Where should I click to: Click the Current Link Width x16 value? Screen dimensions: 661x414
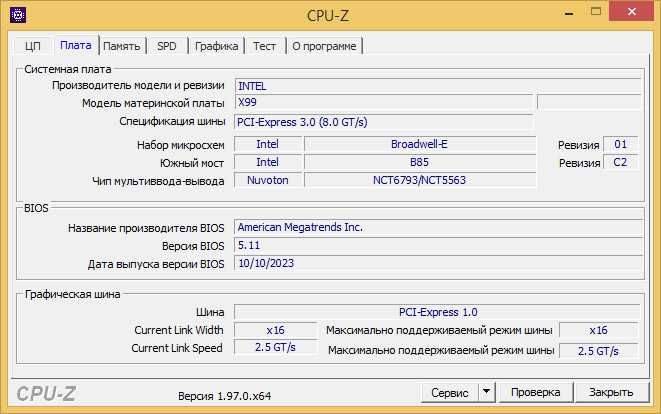[275, 330]
